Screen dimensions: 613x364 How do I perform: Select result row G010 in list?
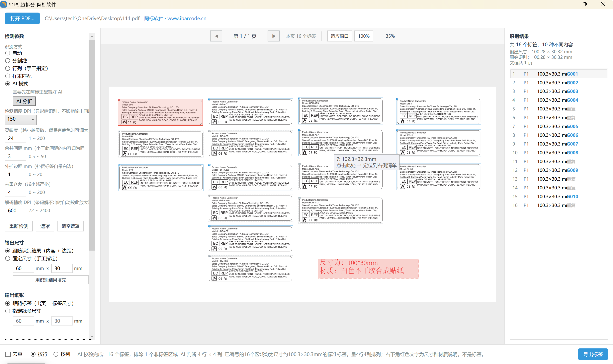(x=559, y=197)
